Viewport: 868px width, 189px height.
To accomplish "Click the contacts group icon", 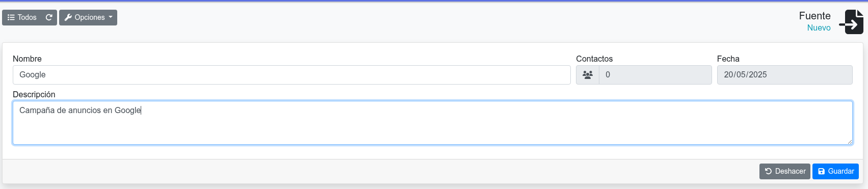I will click(x=588, y=75).
